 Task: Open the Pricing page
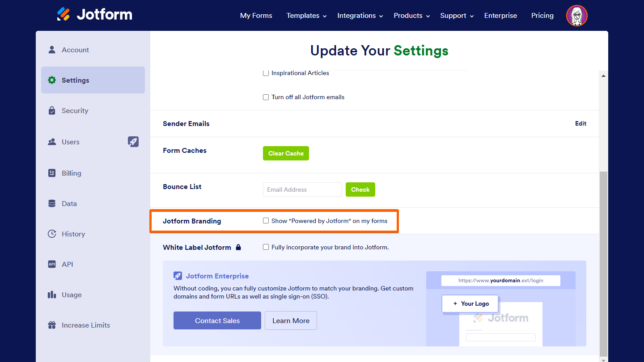(542, 16)
